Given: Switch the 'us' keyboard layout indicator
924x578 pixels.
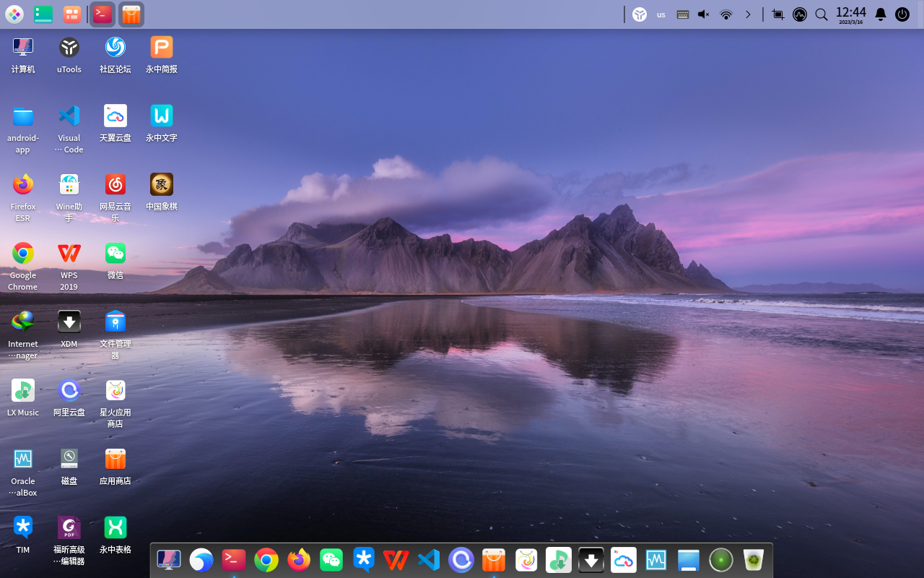Looking at the screenshot, I should pos(661,14).
